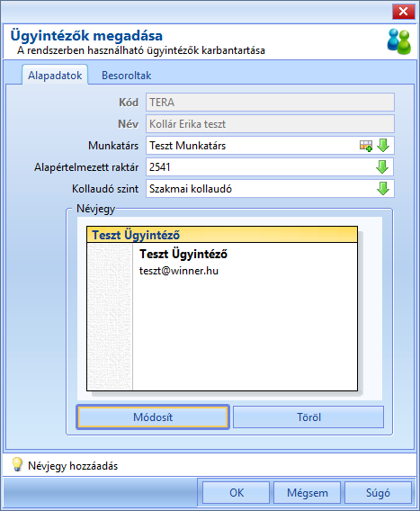The image size is (420, 511).
Task: Expand the Kollaudó szint dropdown arrow
Action: coord(383,189)
